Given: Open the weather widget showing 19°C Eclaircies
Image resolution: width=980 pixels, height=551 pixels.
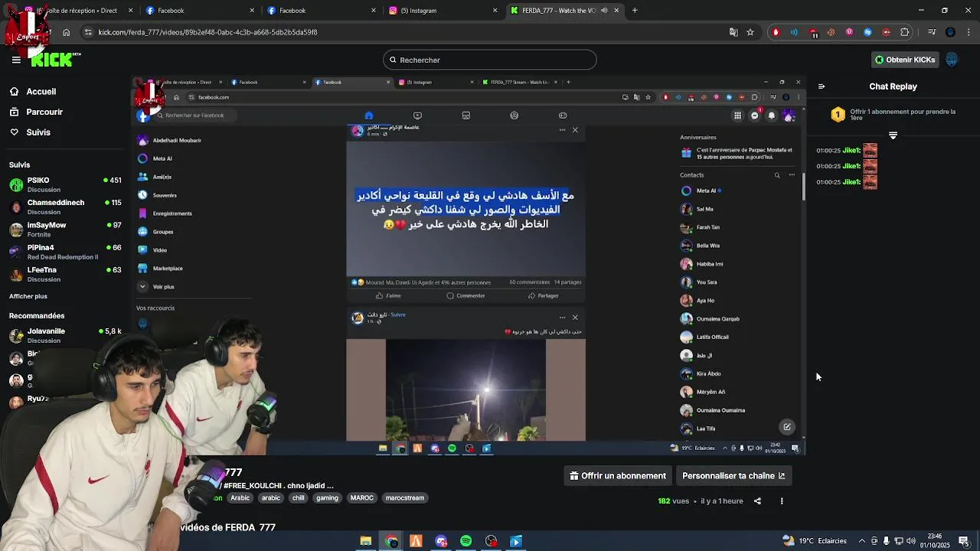Looking at the screenshot, I should 814,541.
